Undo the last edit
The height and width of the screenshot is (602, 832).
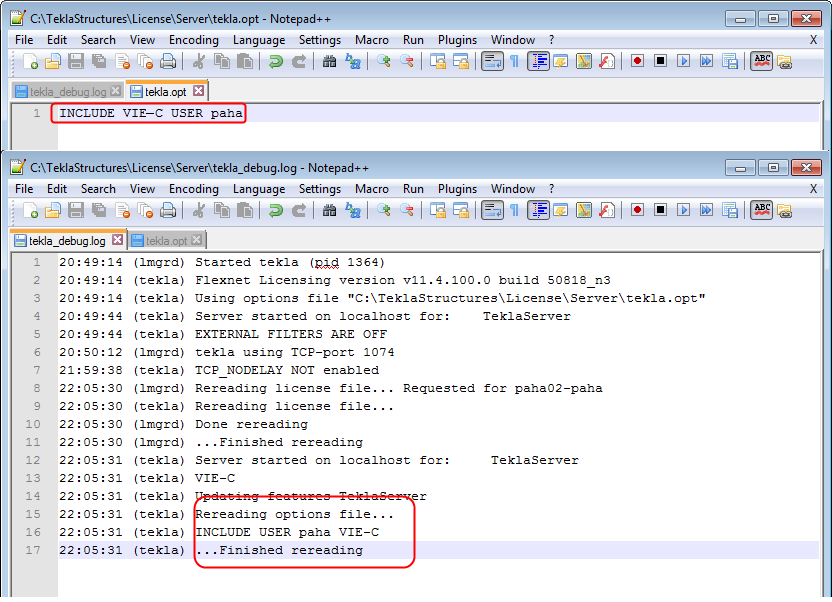pyautogui.click(x=277, y=61)
